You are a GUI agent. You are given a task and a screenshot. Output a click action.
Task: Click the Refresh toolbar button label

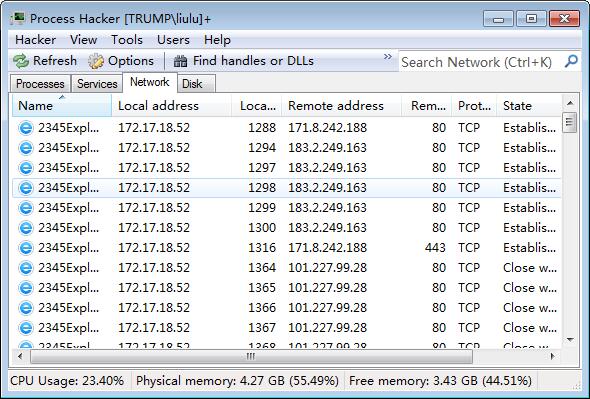tap(55, 61)
